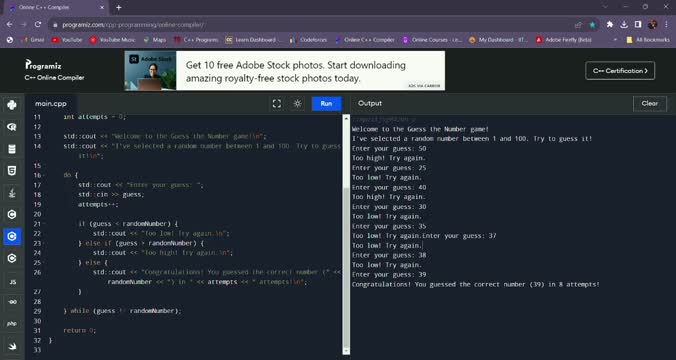Switch to the Java compiler icon
The height and width of the screenshot is (360, 676).
coord(12,193)
